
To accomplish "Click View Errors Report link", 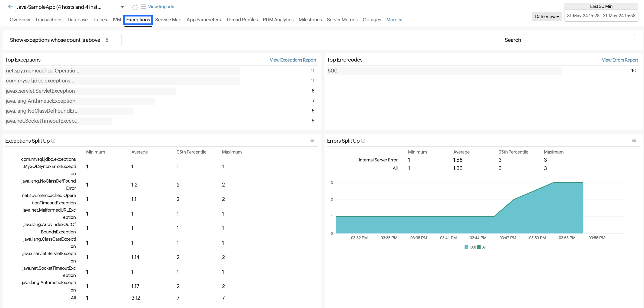I will [x=620, y=60].
